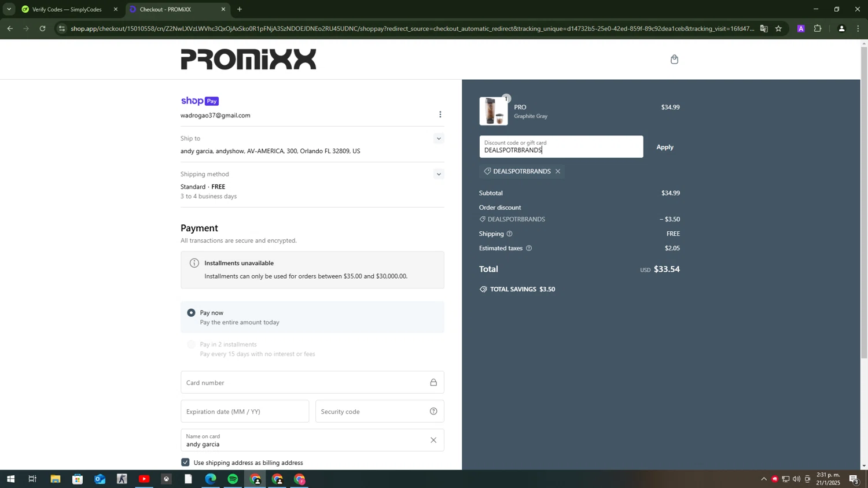
Task: Focus the Discount code or gift card field
Action: click(561, 147)
